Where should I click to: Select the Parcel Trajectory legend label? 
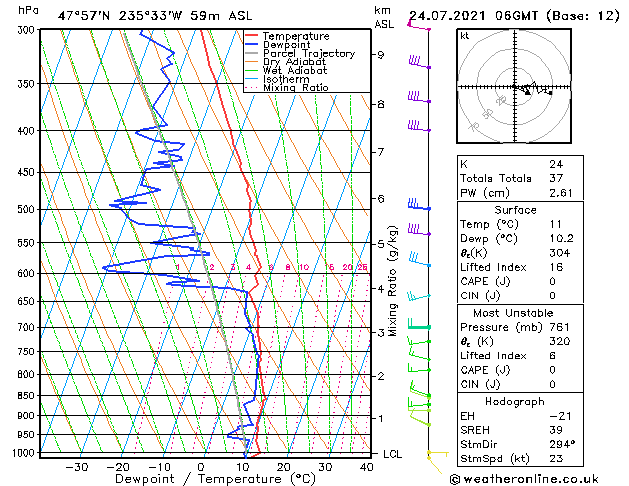(309, 53)
